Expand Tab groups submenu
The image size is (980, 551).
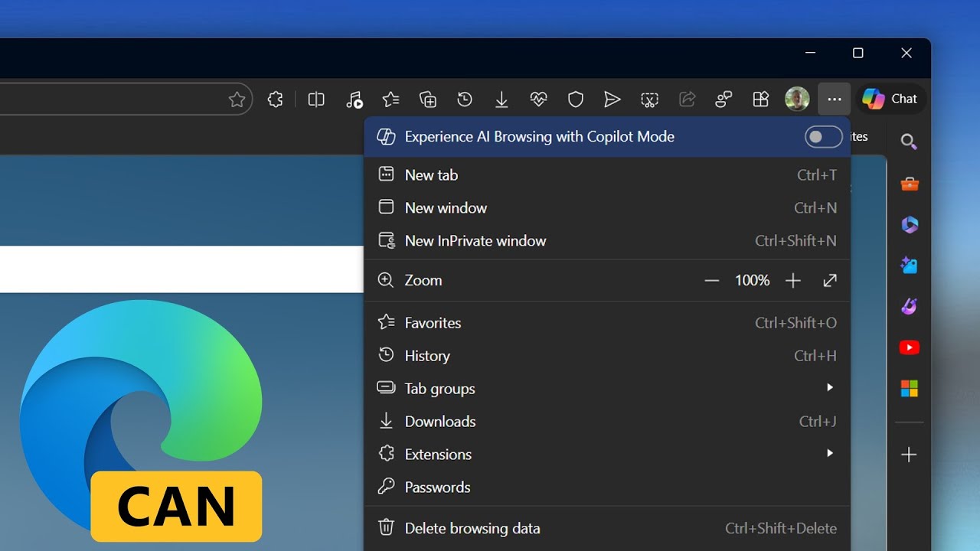(x=607, y=389)
